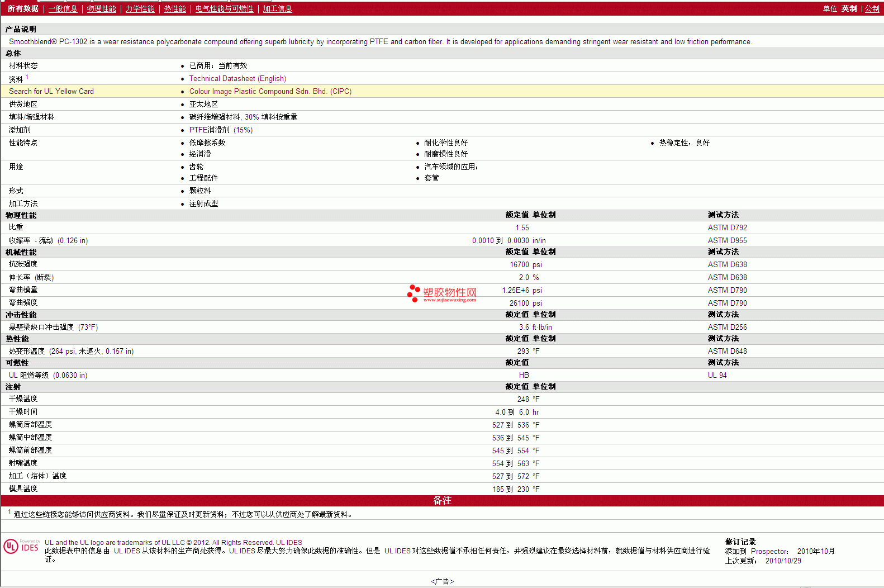Click the 射嘴温度 row label
884x588 pixels.
click(23, 463)
